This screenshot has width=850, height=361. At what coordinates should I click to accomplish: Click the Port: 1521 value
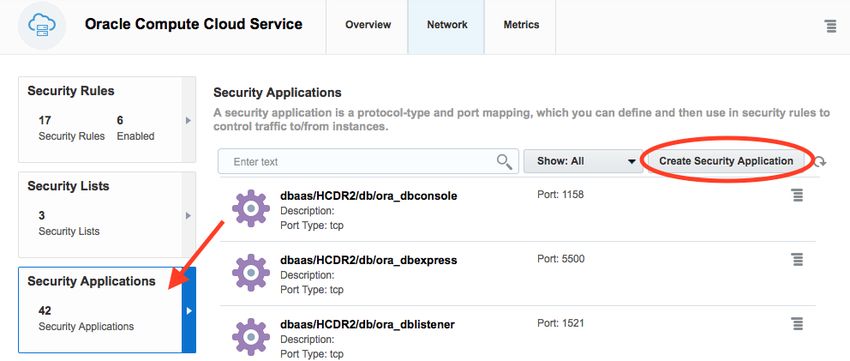point(561,323)
